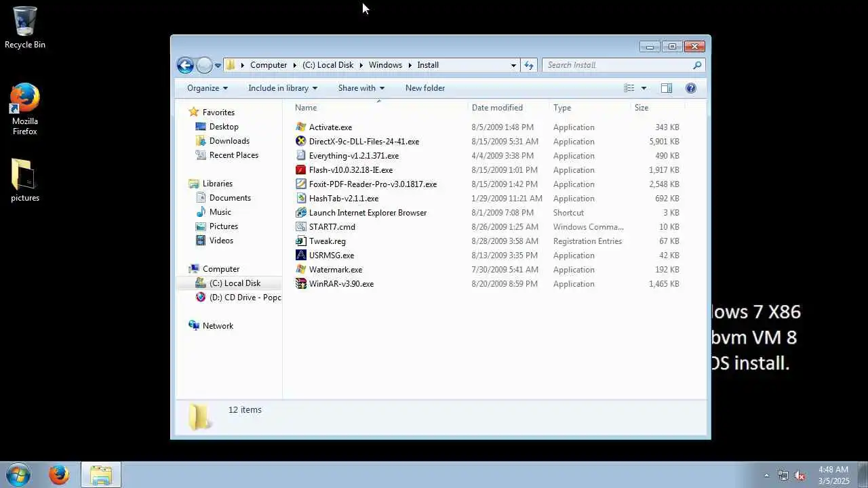Click (C:) Local Disk in the breadcrumb

(x=328, y=65)
